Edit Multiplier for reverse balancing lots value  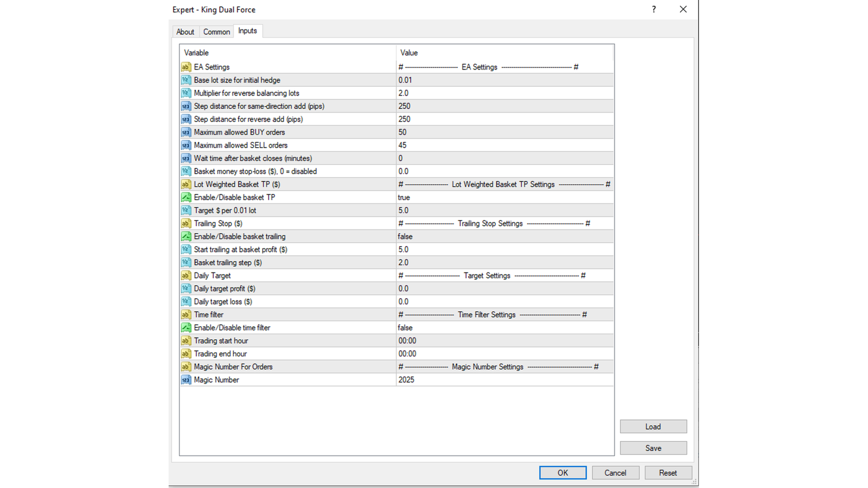(x=403, y=93)
